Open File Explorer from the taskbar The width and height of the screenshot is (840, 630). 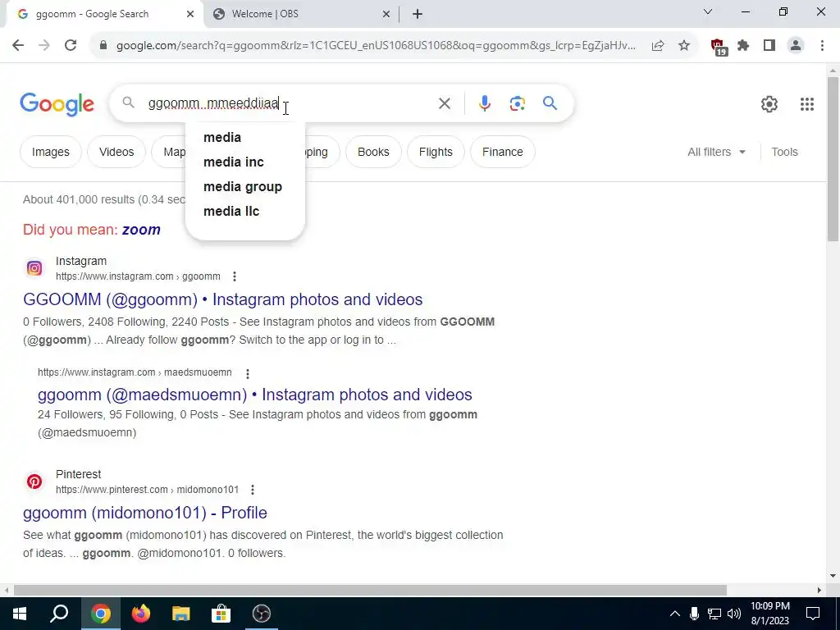tap(181, 614)
